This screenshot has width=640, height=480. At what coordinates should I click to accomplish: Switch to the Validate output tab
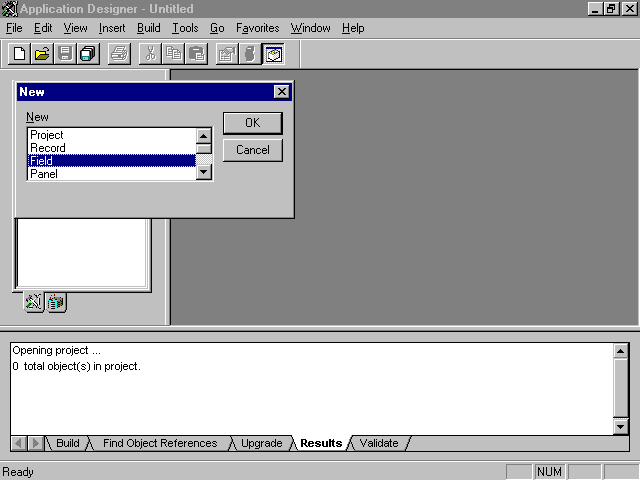[379, 443]
